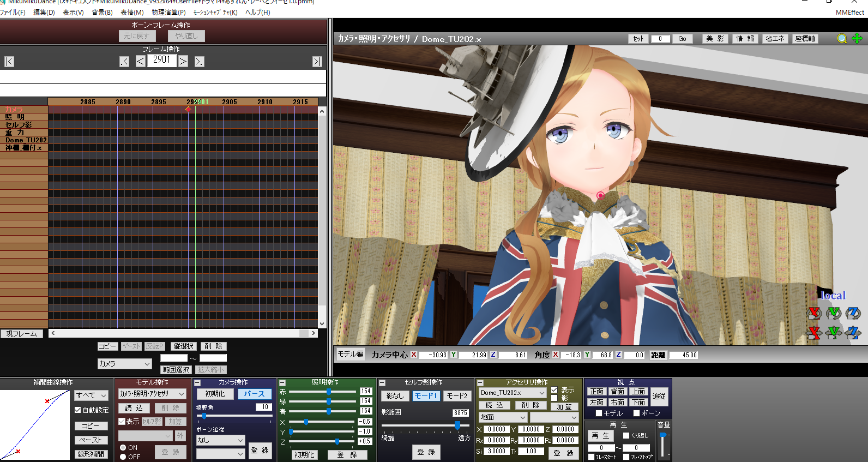
Task: Collapse the 照明操作 panel with its minus icon
Action: pos(282,383)
